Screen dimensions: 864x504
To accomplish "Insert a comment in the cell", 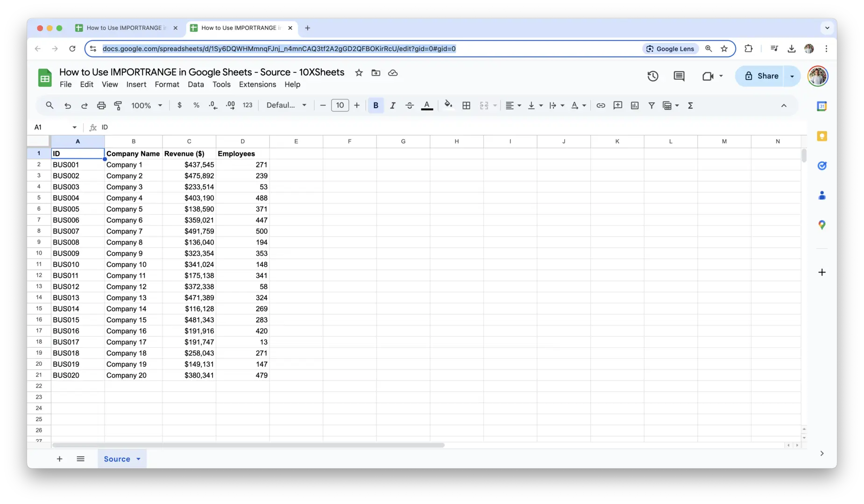I will tap(617, 105).
